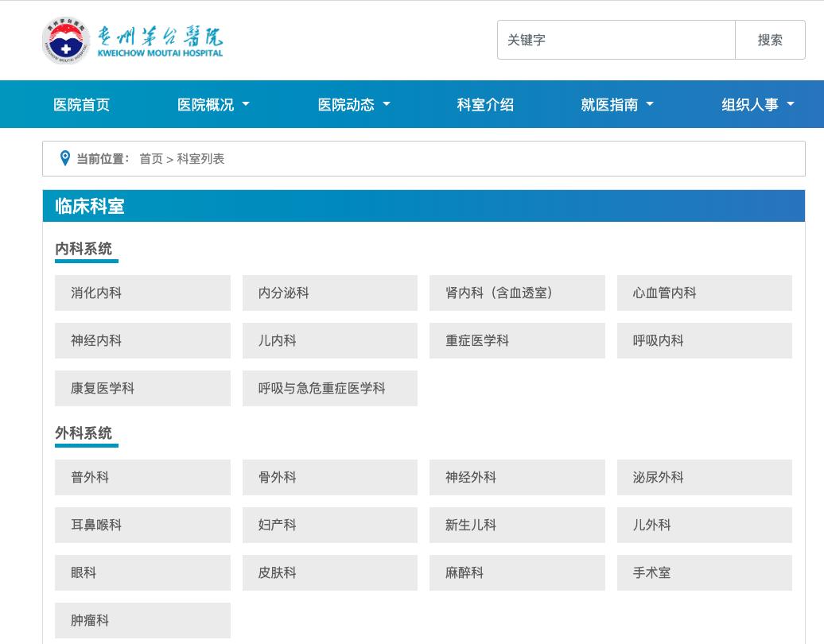824x644 pixels.
Task: Open the 手术室 department
Action: click(x=705, y=572)
